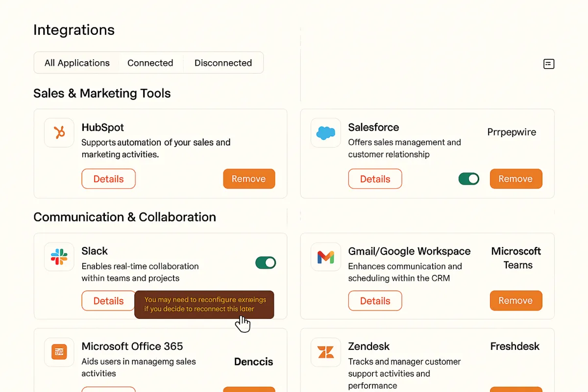Viewport: 588px width, 392px height.
Task: Remove the Gmail/Google Workspace integration
Action: pyautogui.click(x=516, y=301)
